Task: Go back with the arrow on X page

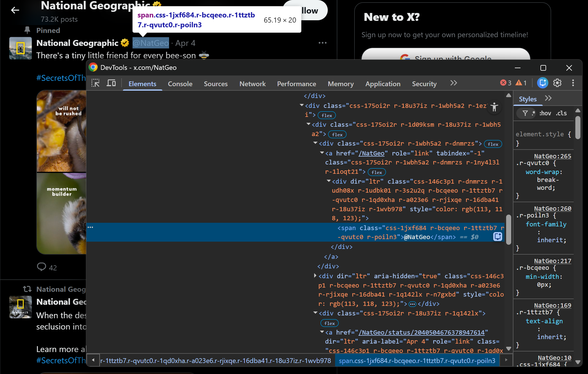Action: (x=15, y=10)
